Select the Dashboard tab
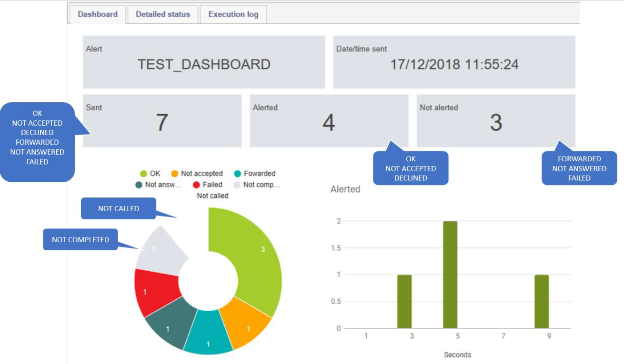Image resolution: width=624 pixels, height=364 pixels. [98, 14]
